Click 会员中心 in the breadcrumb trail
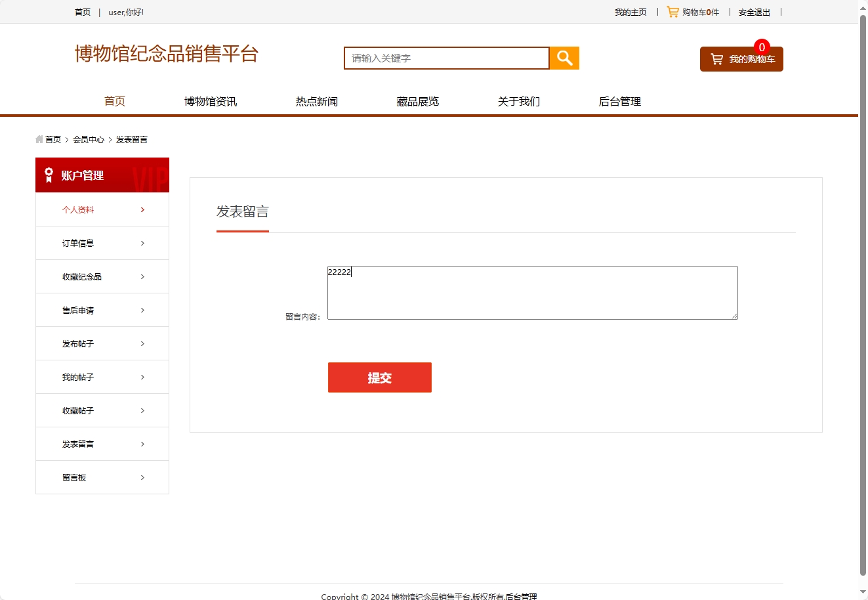Viewport: 868px width, 600px height. (x=87, y=139)
